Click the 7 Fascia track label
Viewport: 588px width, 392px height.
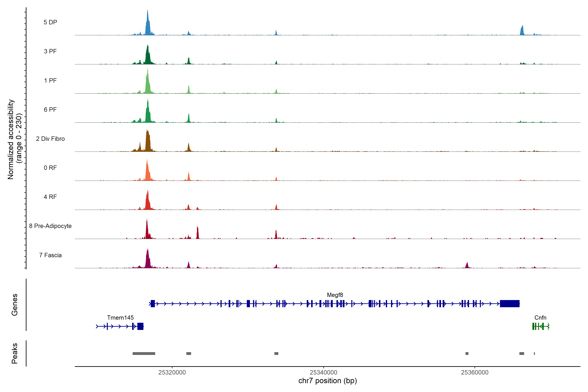tap(50, 255)
